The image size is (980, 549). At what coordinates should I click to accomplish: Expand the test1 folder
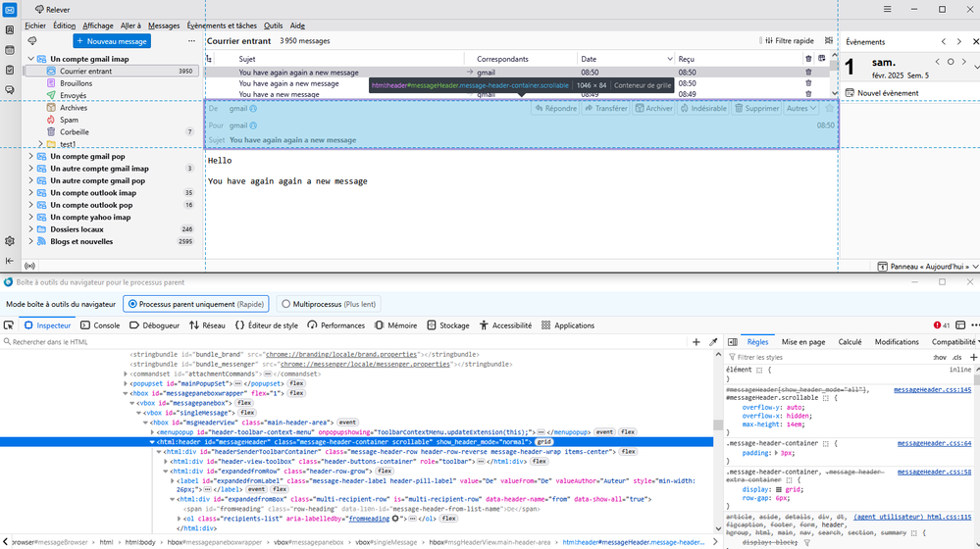point(41,144)
